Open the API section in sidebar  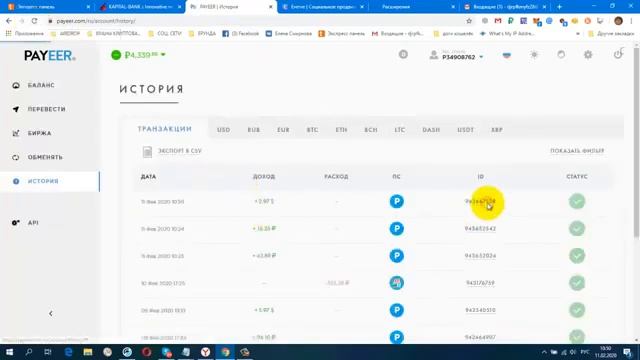coord(33,223)
